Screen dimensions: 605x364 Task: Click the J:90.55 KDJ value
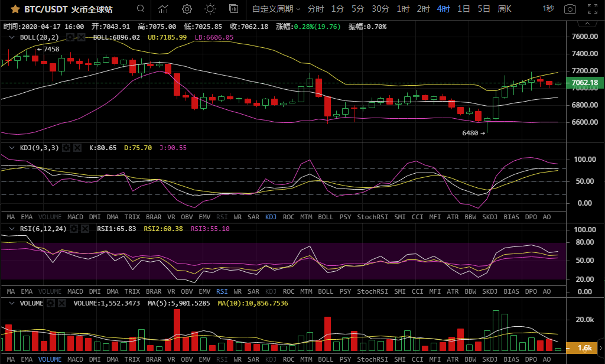click(x=173, y=148)
